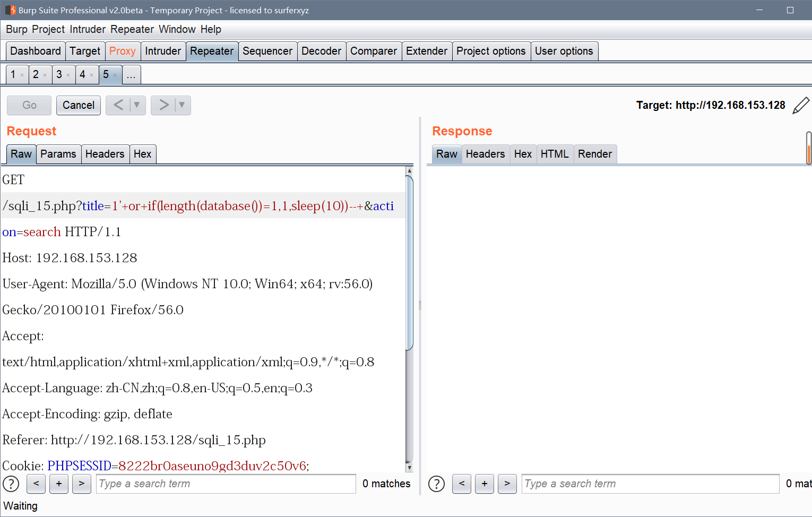Go to previous match in response search
The image size is (812, 517).
coord(462,484)
